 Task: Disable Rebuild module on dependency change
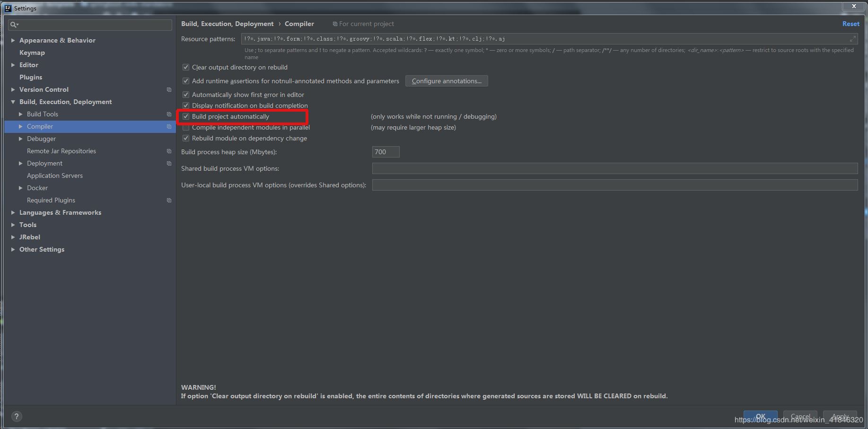[186, 138]
